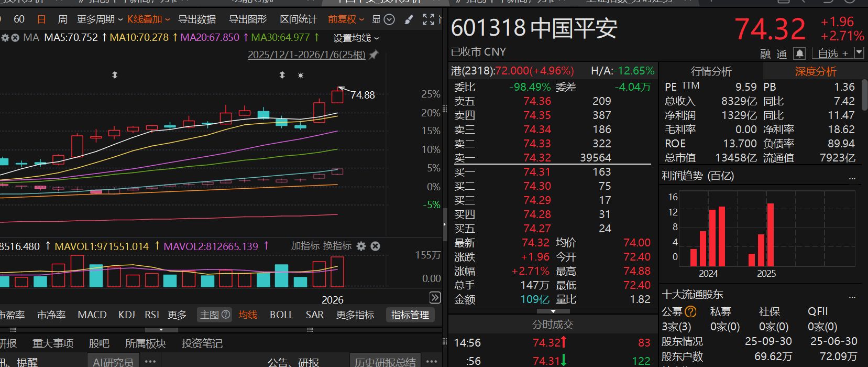The image size is (868, 367).
Task: Open MA indicator settings gear
Action: (5, 38)
